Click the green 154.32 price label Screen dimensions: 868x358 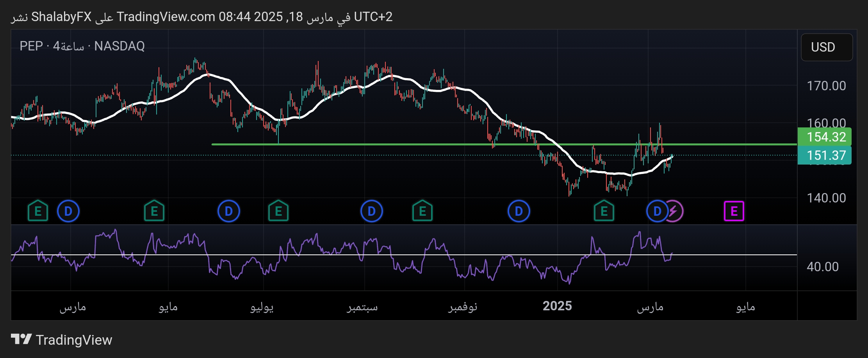[824, 137]
